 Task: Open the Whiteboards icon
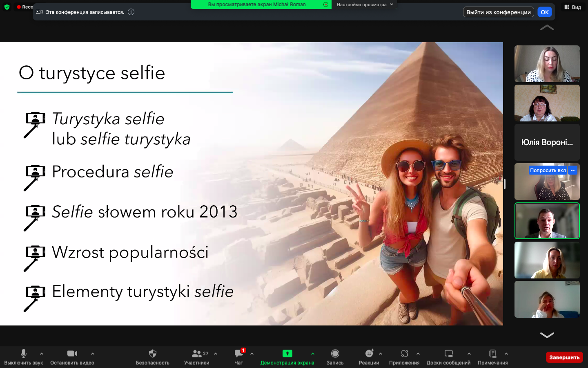click(x=448, y=354)
